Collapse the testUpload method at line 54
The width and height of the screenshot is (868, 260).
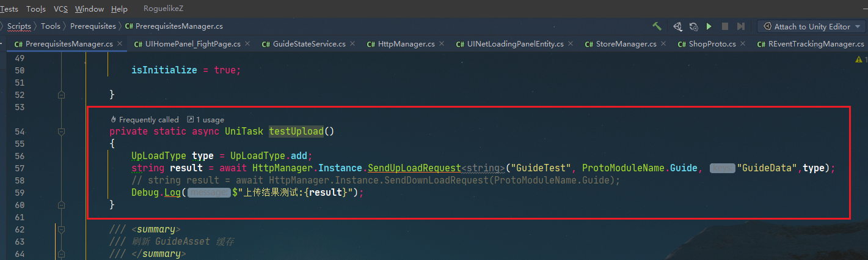[x=61, y=132]
